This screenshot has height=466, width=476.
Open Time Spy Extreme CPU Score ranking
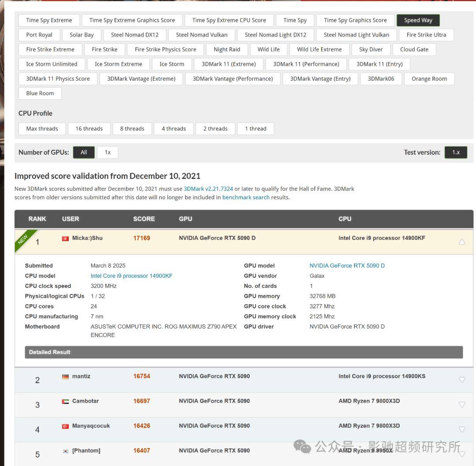tap(229, 20)
